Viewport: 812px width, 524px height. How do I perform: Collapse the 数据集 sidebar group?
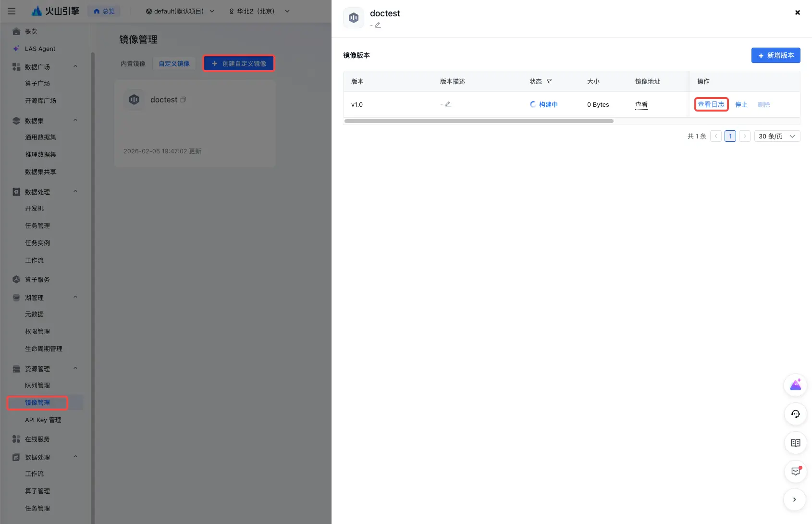tap(75, 120)
